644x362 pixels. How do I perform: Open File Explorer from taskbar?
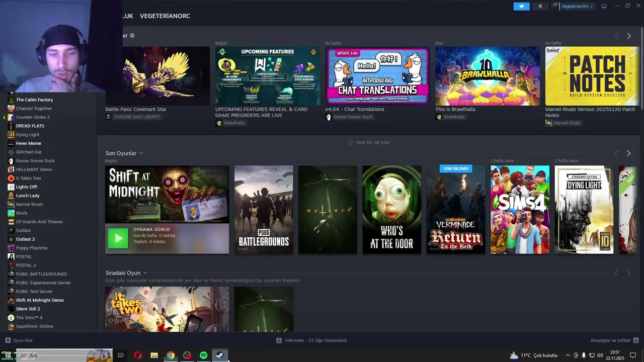154,355
